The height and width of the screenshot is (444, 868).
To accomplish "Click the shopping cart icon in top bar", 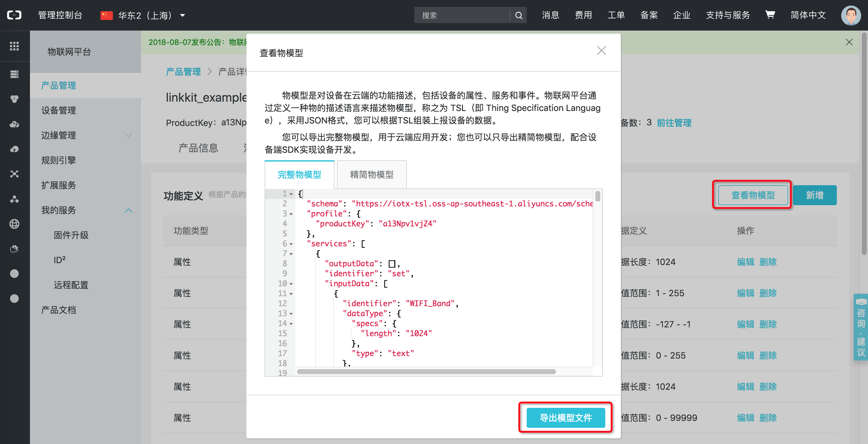I will coord(770,15).
